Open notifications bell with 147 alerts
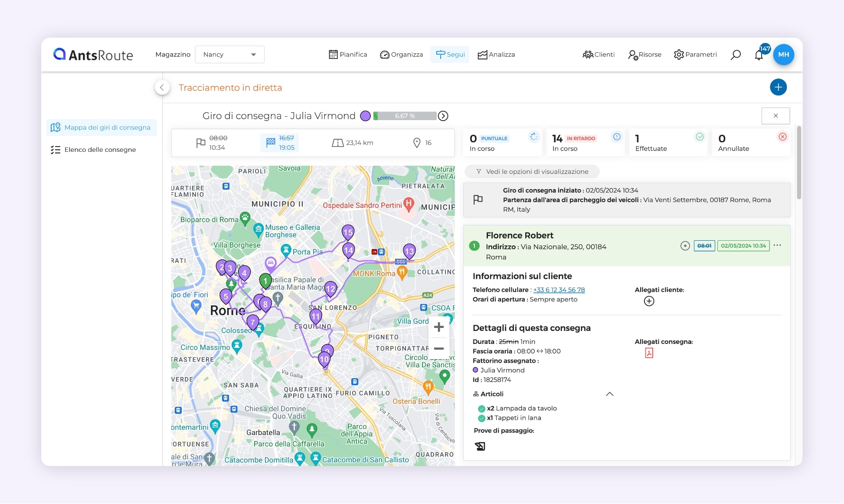 click(759, 55)
